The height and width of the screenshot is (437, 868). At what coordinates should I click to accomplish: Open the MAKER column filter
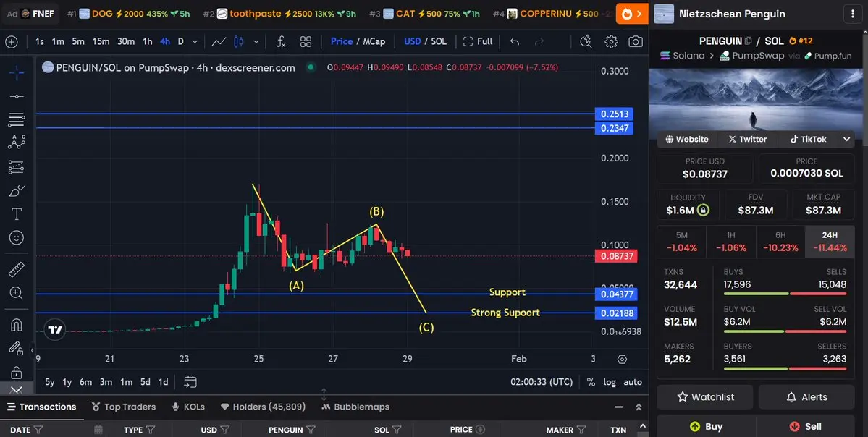point(581,430)
